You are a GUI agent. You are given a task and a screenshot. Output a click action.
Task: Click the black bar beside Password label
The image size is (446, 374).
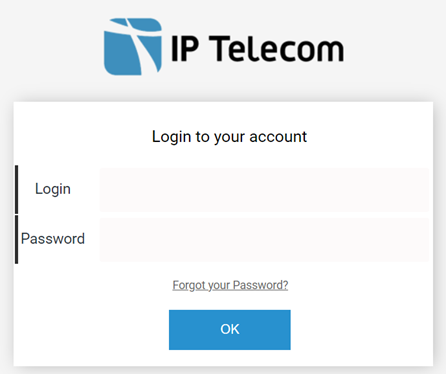click(x=16, y=239)
